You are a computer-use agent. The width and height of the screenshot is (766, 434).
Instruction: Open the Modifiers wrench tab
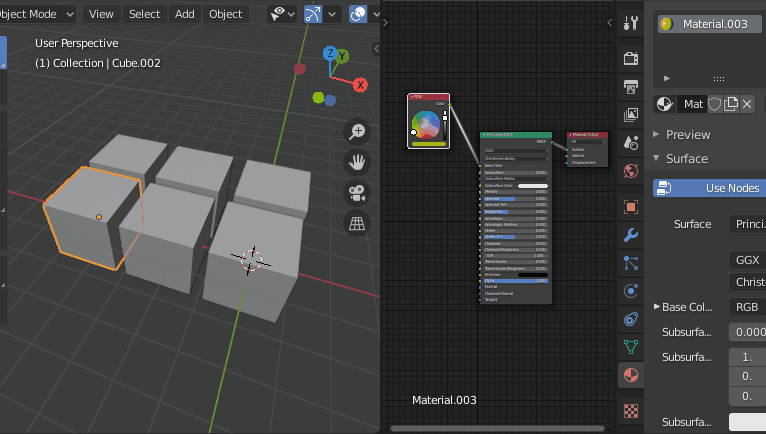(631, 235)
